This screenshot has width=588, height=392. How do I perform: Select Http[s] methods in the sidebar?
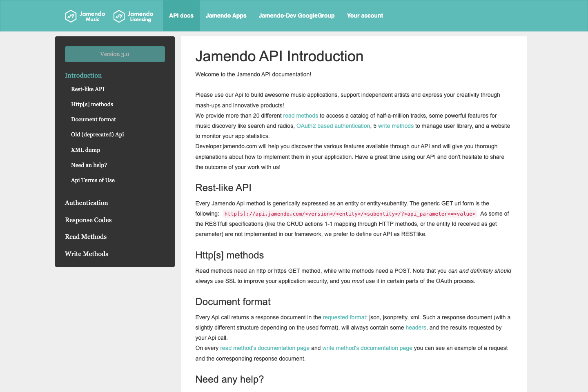pos(92,104)
